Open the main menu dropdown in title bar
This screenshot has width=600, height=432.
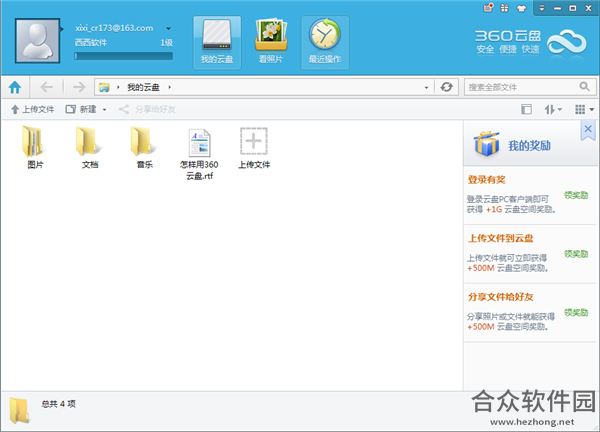click(x=541, y=8)
